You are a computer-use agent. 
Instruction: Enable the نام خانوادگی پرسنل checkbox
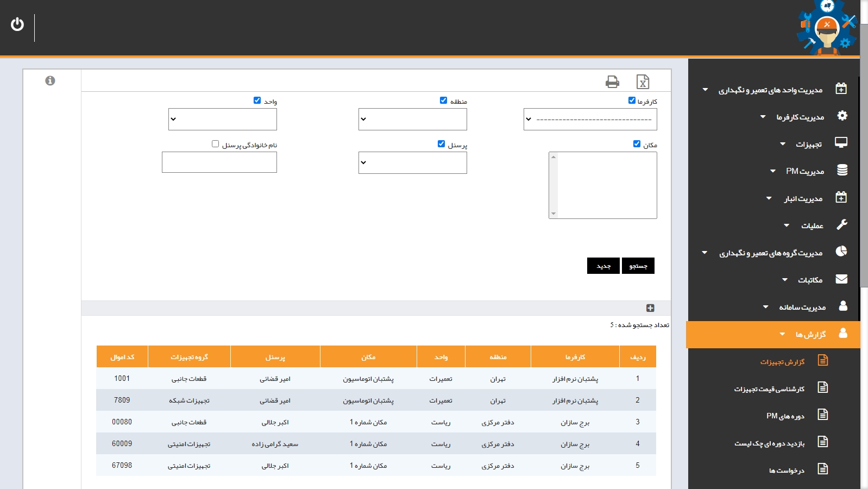[x=215, y=144]
